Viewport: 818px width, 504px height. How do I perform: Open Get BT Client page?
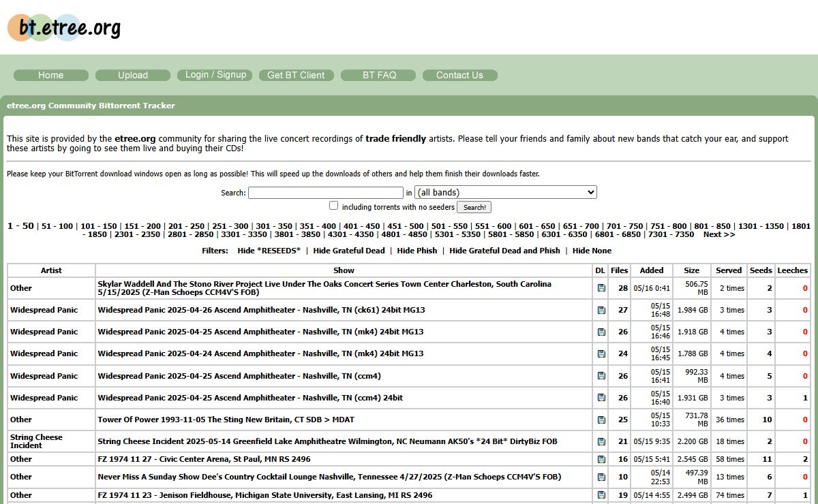tap(297, 75)
